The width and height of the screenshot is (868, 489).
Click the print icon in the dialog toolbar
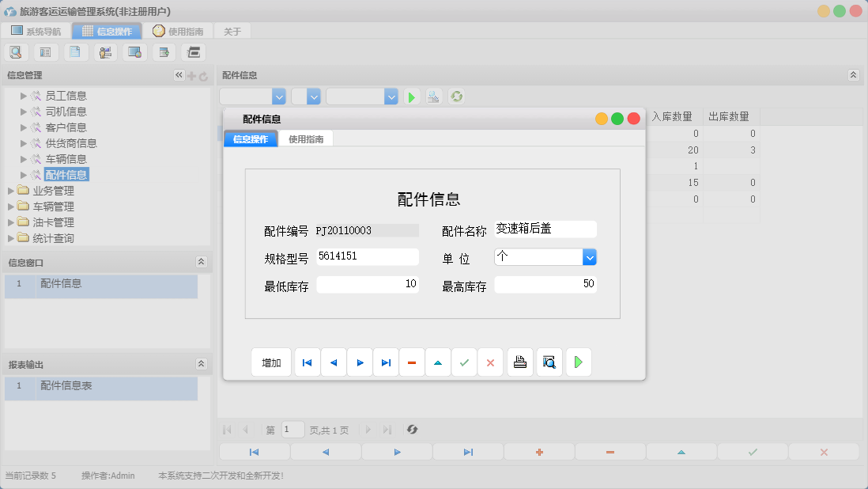(x=519, y=362)
